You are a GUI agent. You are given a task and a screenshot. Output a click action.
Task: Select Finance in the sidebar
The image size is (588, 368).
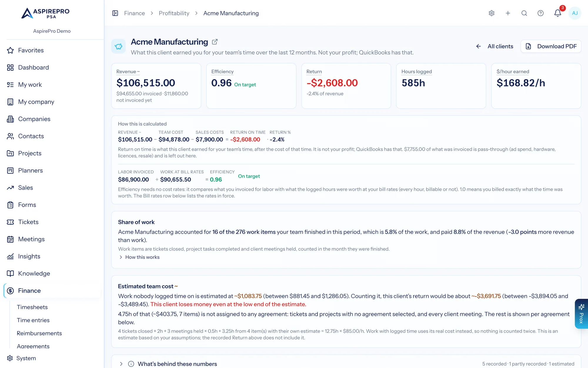[x=52, y=291]
